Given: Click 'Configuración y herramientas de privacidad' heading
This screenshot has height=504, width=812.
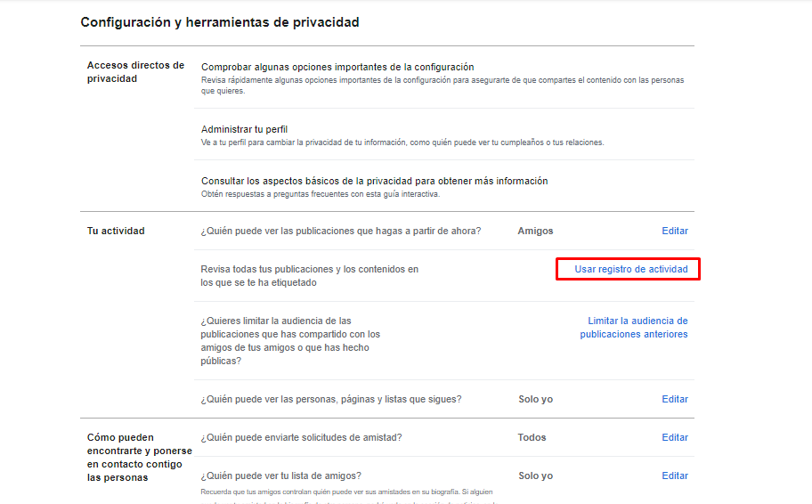Looking at the screenshot, I should (x=220, y=22).
